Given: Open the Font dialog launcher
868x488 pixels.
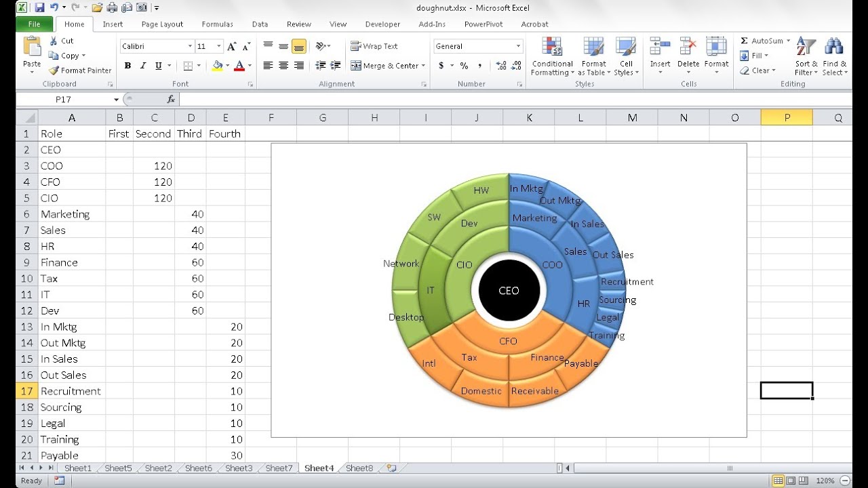Looking at the screenshot, I should [250, 84].
